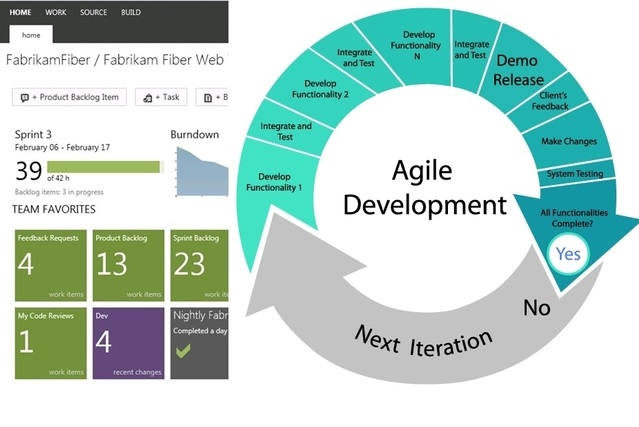The height and width of the screenshot is (427, 639).
Task: Click the Task clipboard icon
Action: (x=148, y=98)
